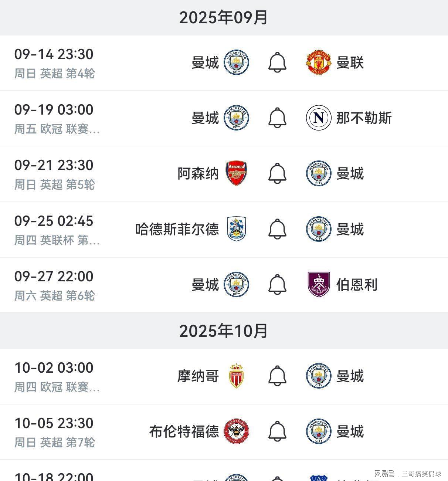Open the 那不勒斯 team name link
This screenshot has height=481, width=448.
[364, 118]
